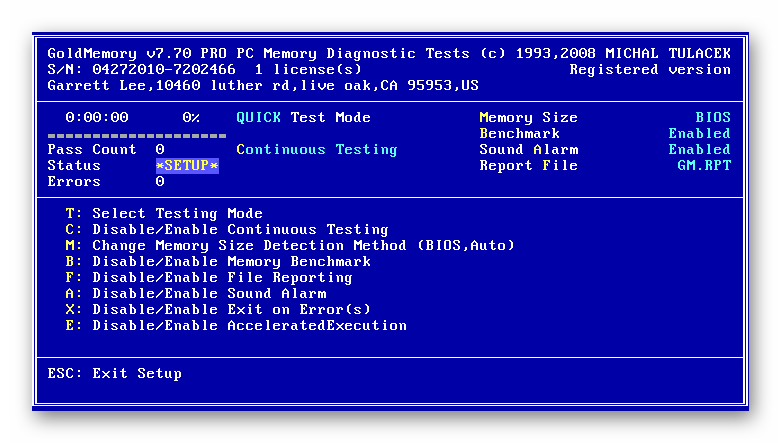Click the dashed progress bar under the timer
Screen dimensions: 781x443
[x=137, y=136]
